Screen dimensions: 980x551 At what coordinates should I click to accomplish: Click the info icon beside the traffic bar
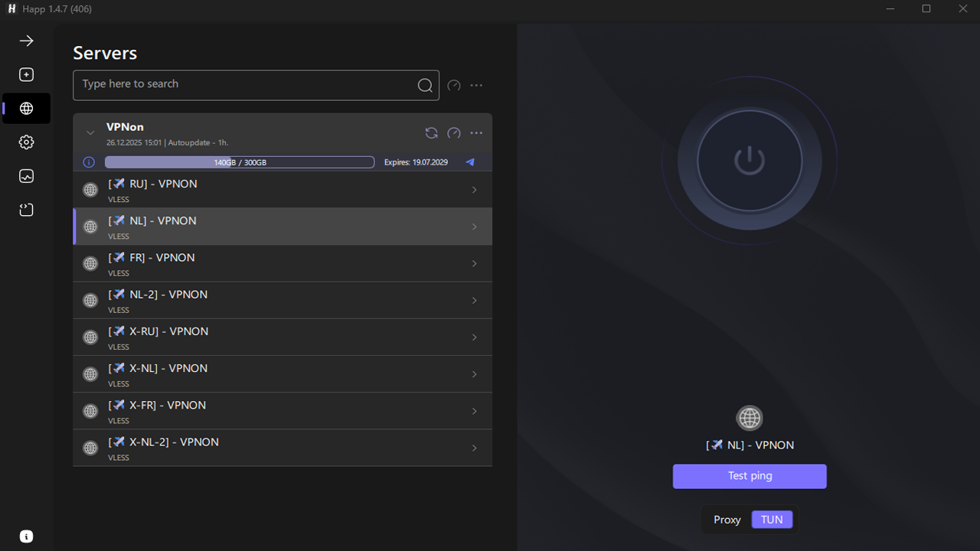coord(88,161)
